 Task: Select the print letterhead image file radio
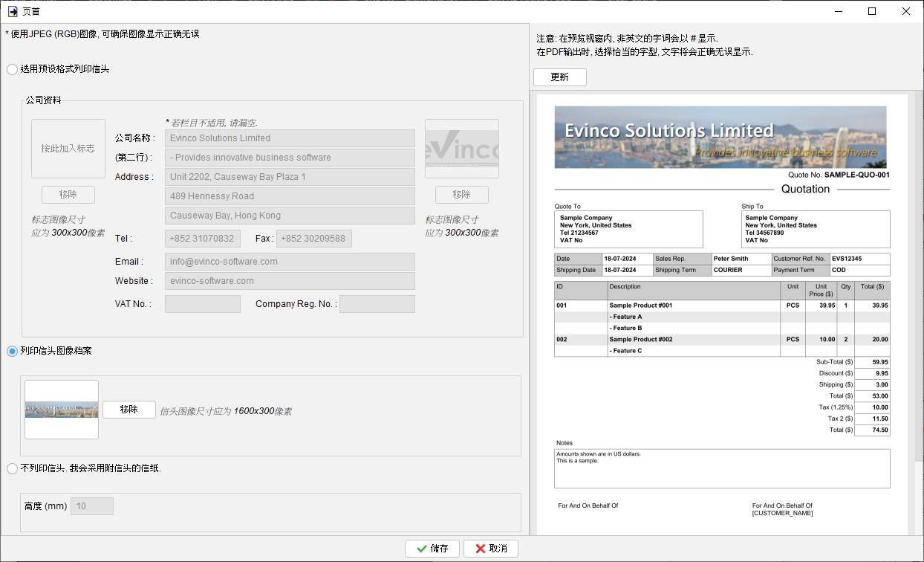[12, 351]
